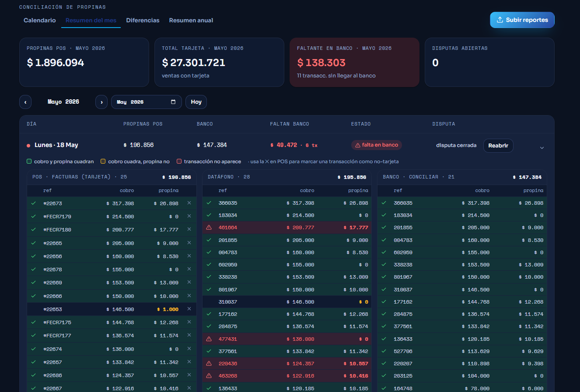Click ref 203125 in the Banco table
The width and height of the screenshot is (580, 392).
403,376
